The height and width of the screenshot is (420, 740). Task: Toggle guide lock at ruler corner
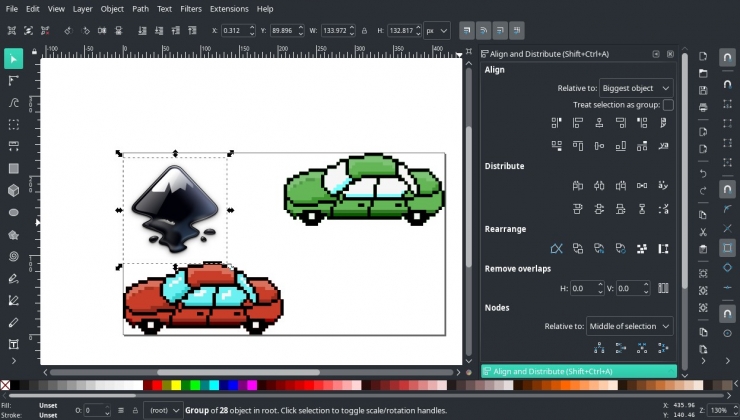34,51
